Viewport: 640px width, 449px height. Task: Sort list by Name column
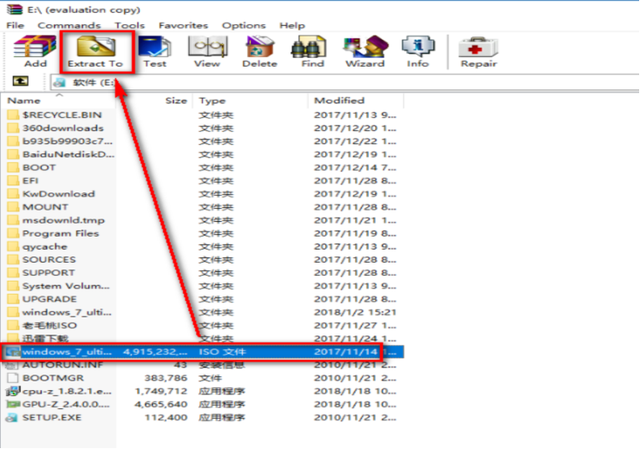pos(24,100)
